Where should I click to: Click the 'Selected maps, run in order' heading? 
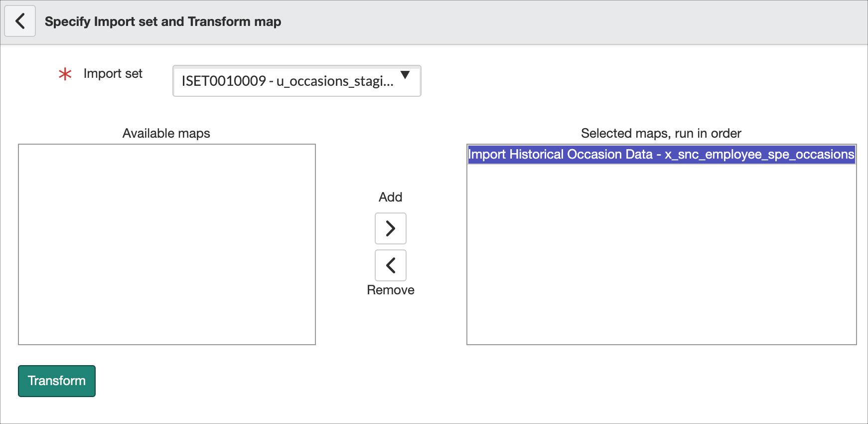(661, 133)
